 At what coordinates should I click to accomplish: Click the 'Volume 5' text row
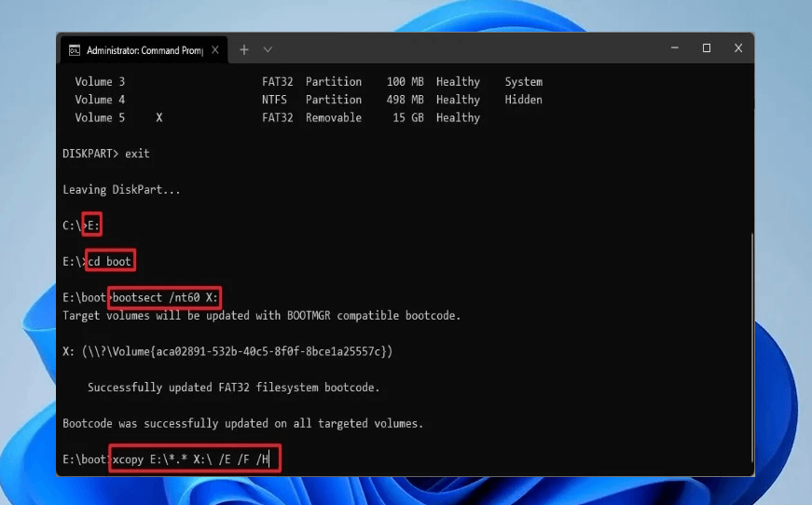[x=278, y=118]
